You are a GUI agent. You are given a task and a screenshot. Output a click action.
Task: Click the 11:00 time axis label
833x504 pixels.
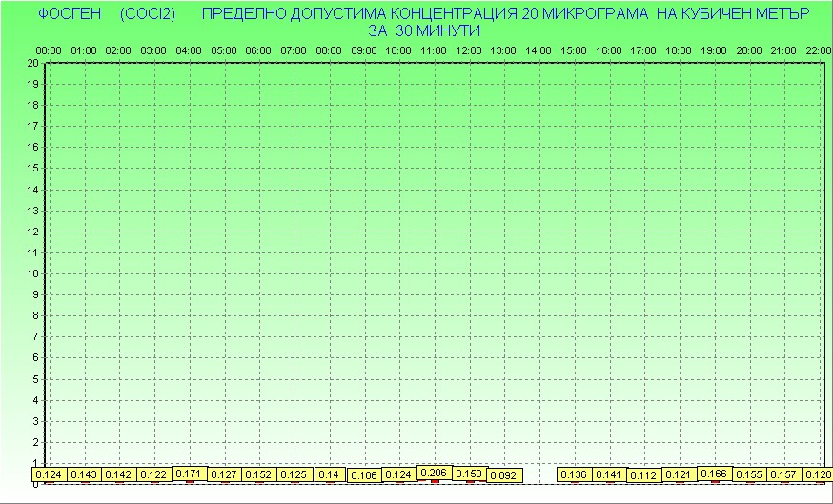click(434, 50)
